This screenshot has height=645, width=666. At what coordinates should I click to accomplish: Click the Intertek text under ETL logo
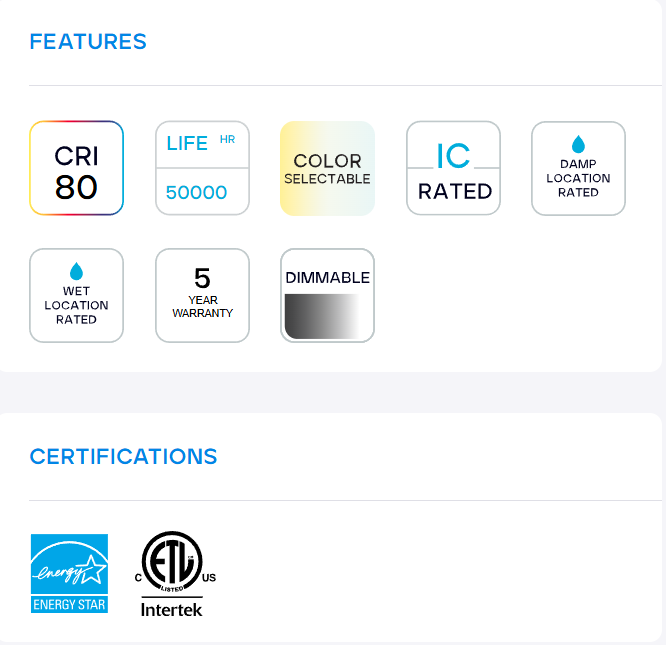(x=172, y=608)
